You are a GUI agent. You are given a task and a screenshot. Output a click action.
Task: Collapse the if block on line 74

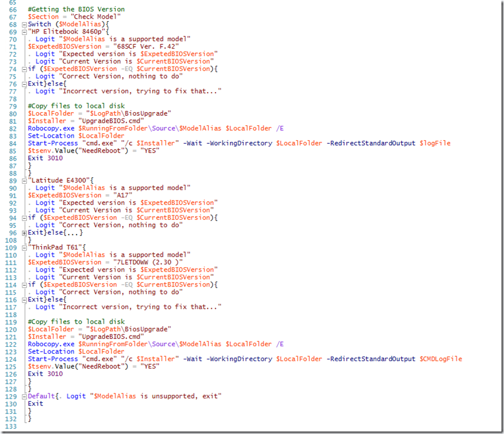(x=24, y=69)
